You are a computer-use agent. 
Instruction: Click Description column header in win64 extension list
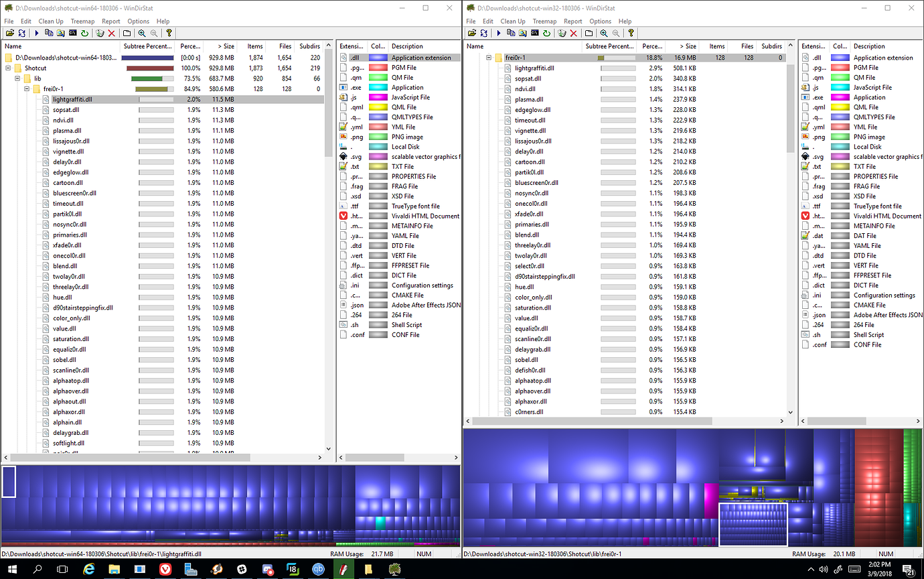[x=425, y=46]
